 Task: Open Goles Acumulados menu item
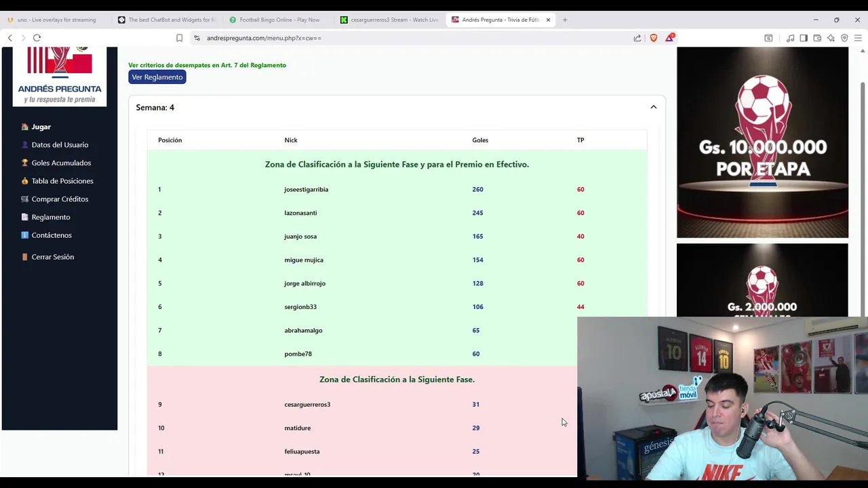pos(61,163)
